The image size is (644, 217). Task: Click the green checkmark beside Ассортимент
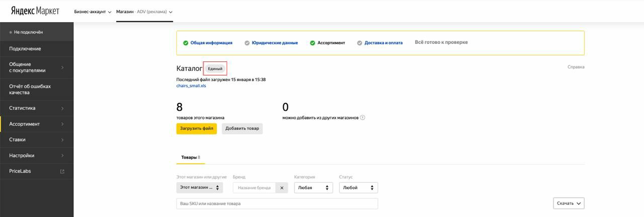(312, 43)
